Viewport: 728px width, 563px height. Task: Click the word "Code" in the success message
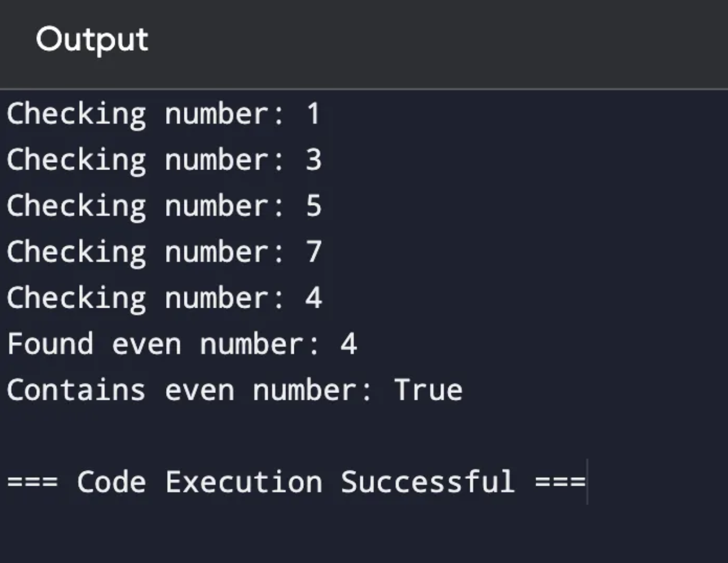point(111,482)
